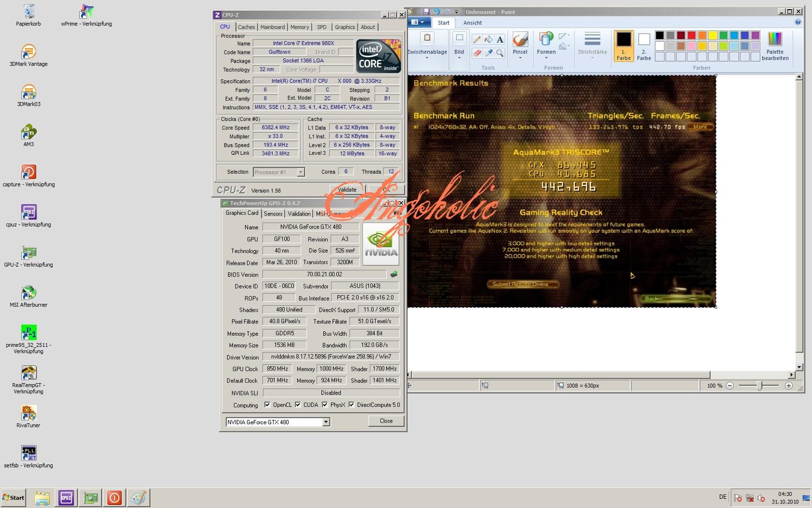This screenshot has height=508, width=812.
Task: Click the Paint vertical scrollbar down arrow
Action: 799,367
